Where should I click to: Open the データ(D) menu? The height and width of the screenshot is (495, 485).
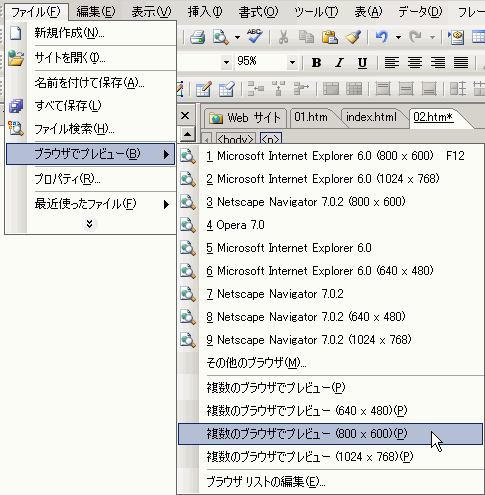coord(420,12)
